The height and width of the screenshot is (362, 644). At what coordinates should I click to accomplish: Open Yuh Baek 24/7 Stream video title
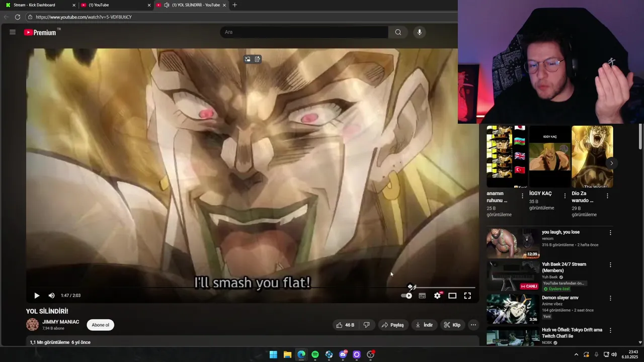tap(564, 267)
